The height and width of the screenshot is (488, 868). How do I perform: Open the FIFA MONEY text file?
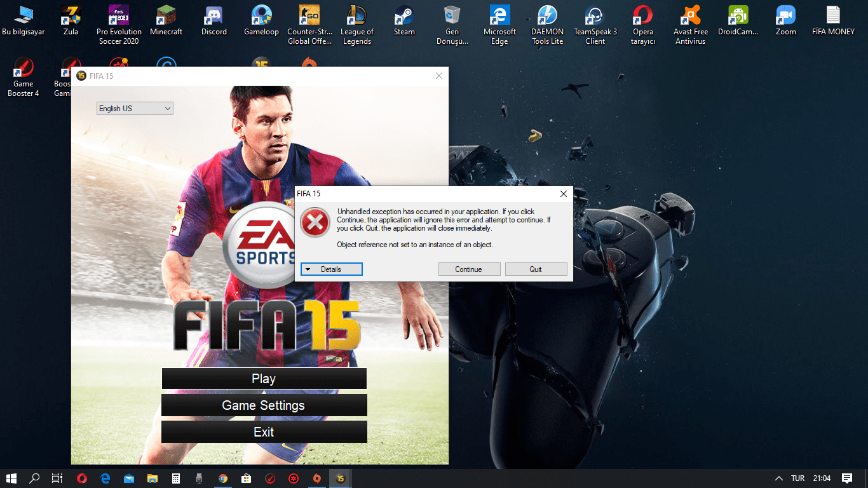833,20
